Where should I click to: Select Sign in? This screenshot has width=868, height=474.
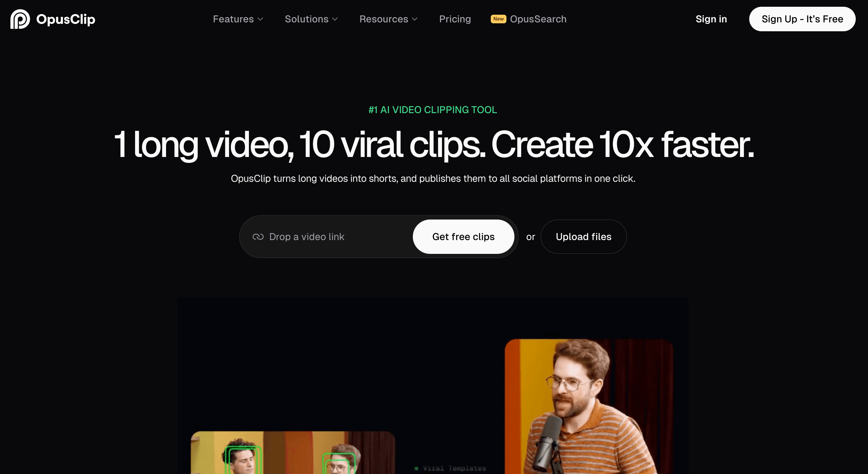coord(711,19)
